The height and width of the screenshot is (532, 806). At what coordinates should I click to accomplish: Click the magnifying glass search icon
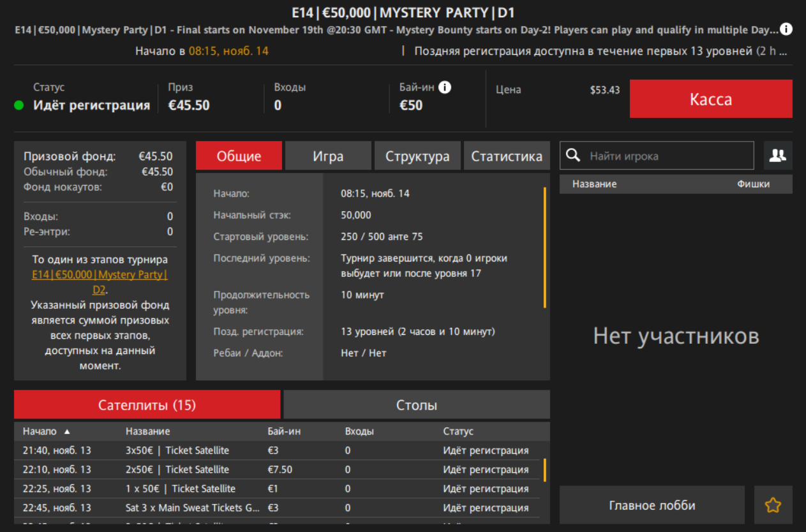574,156
